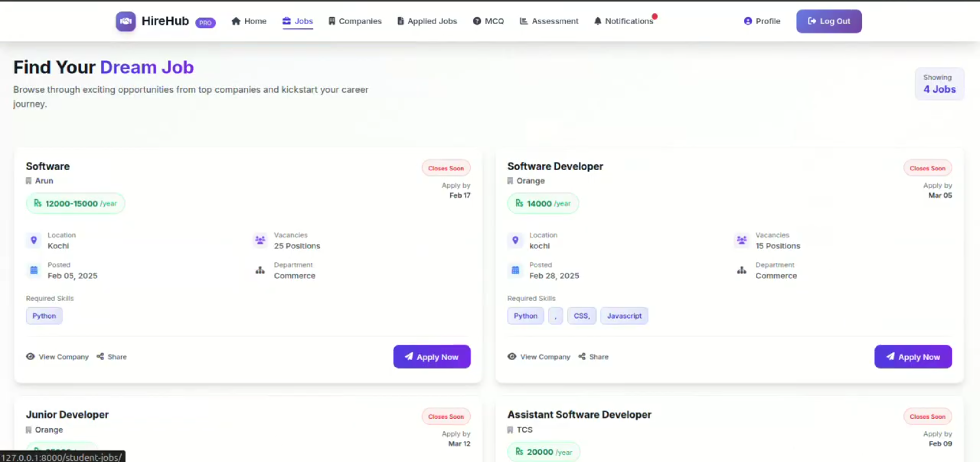Click the department icon in Software Developer card

(741, 270)
